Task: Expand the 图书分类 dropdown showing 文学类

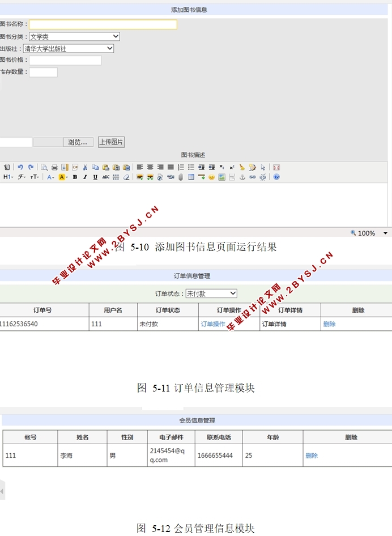Action: (74, 37)
